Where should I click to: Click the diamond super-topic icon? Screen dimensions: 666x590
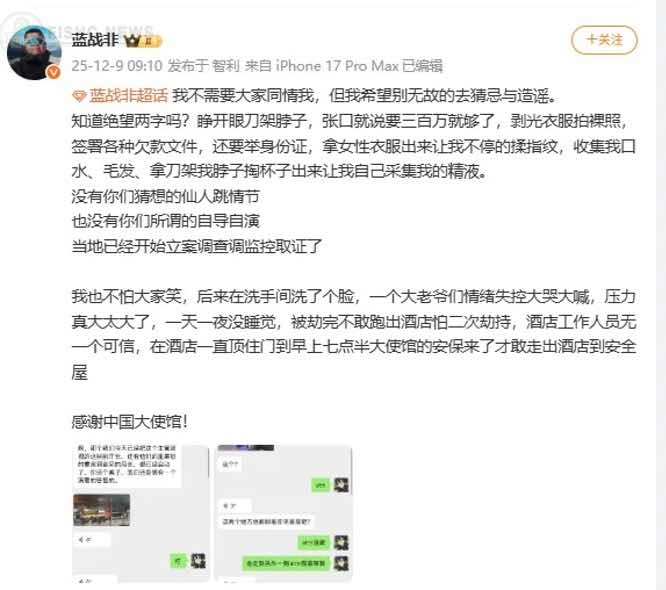(x=79, y=96)
